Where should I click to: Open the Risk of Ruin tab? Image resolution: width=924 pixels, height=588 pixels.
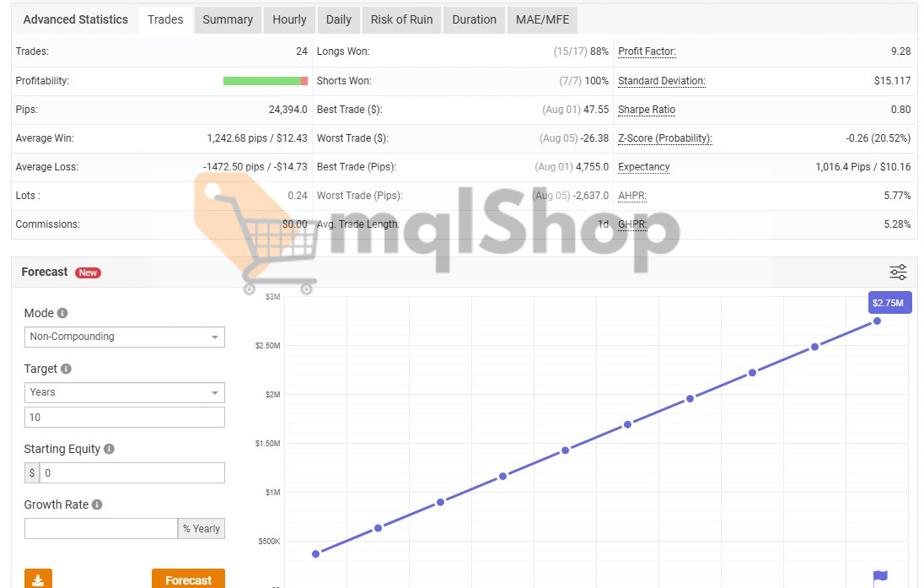400,19
